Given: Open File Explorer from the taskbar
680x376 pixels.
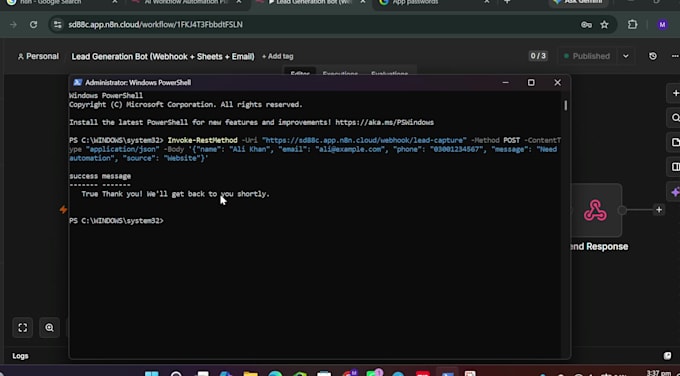Looking at the screenshot, I should (250, 373).
